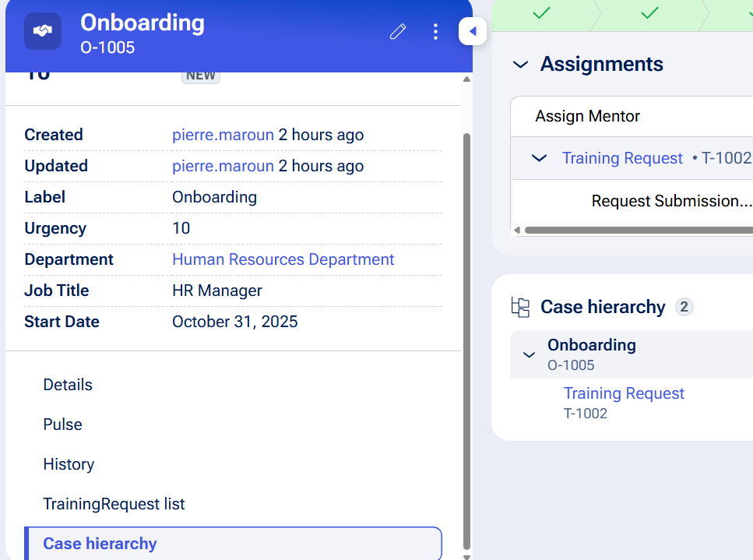This screenshot has width=753, height=560.
Task: Open Training Request T-1002 in Case hierarchy
Action: [x=624, y=393]
